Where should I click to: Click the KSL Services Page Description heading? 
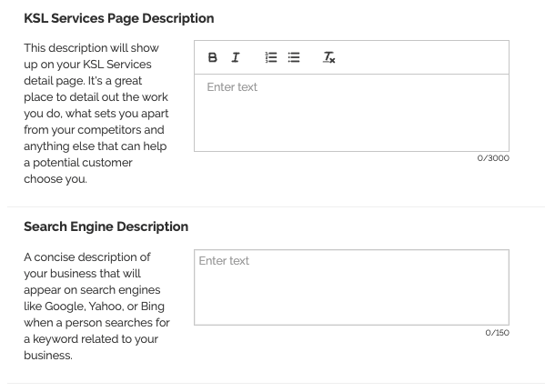point(119,18)
